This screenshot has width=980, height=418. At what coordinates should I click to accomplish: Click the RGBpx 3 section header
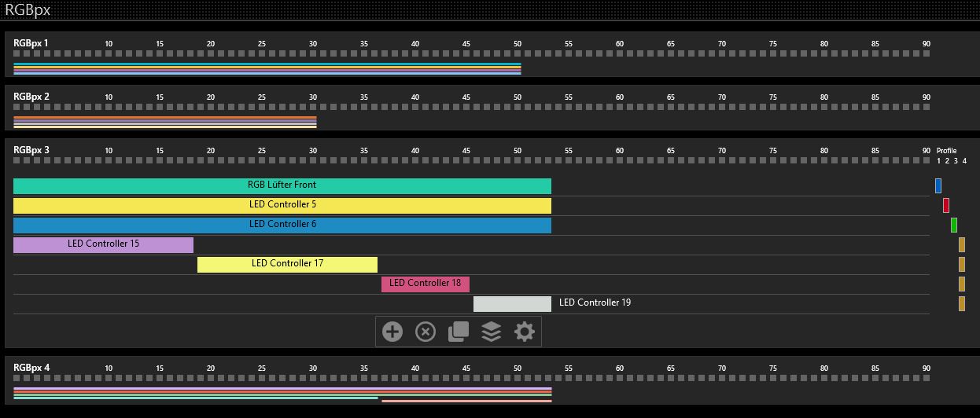click(31, 150)
